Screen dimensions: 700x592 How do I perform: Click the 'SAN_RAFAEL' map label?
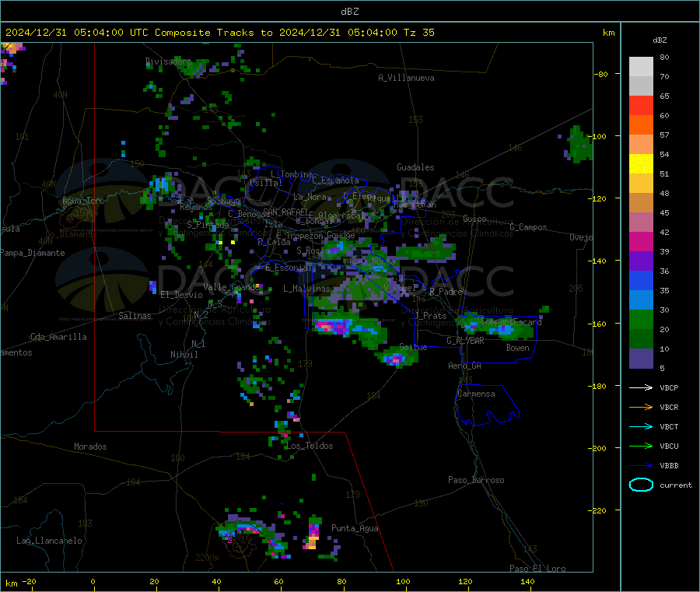[x=286, y=212]
